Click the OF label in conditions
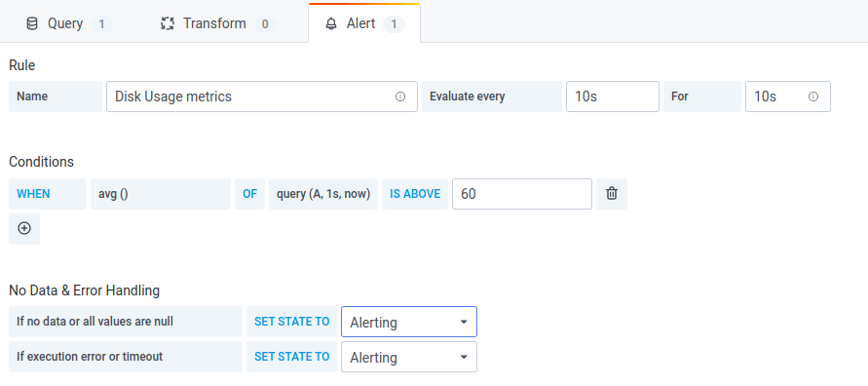 (x=249, y=194)
